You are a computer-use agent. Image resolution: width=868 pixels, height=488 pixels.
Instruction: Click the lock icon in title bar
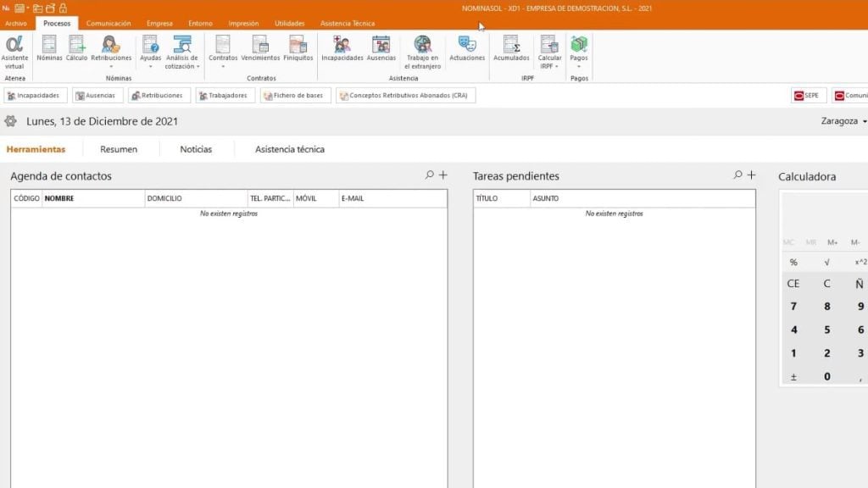coord(63,8)
